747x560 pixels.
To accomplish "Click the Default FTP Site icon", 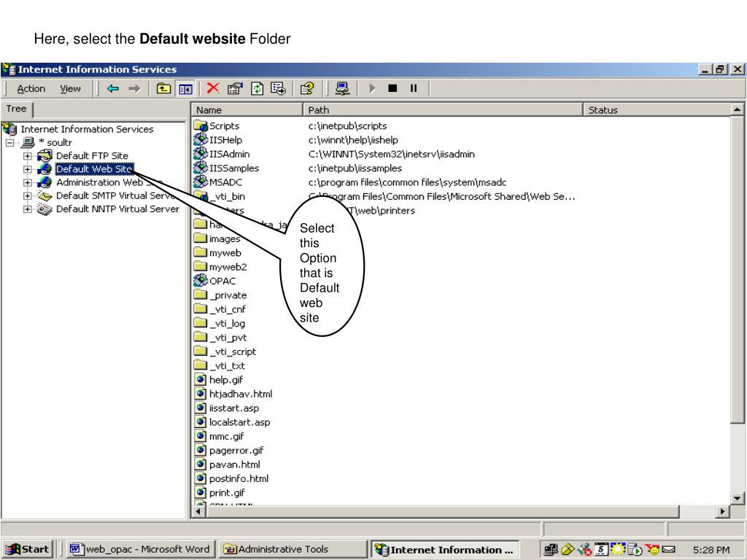I will pos(44,155).
